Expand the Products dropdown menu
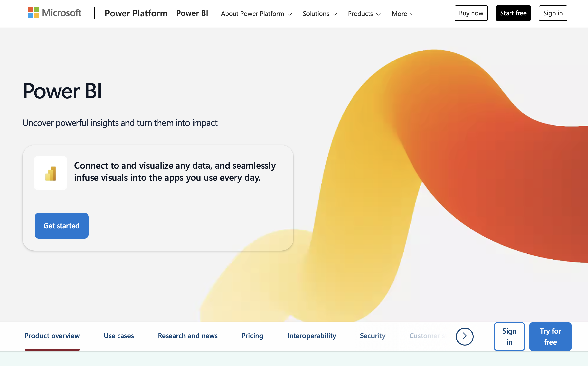Viewport: 588px width, 366px height. click(364, 14)
